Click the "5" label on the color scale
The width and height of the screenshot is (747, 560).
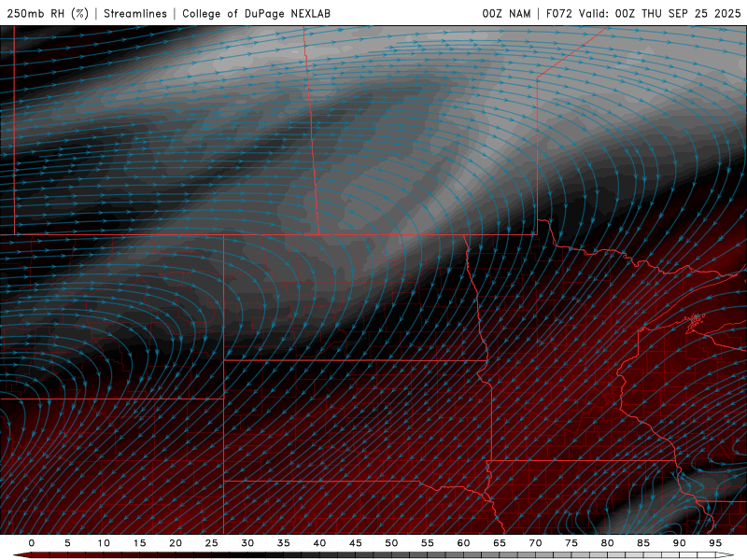(x=67, y=543)
